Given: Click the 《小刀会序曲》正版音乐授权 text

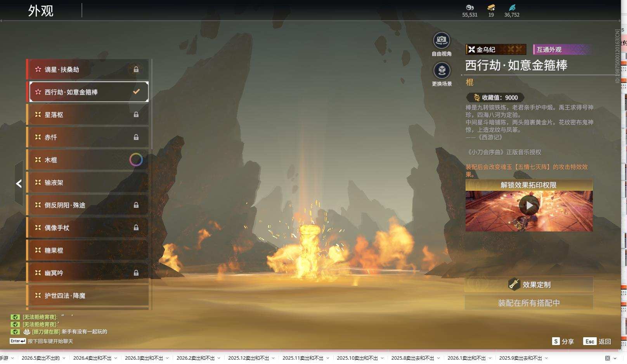Looking at the screenshot, I should [x=504, y=152].
